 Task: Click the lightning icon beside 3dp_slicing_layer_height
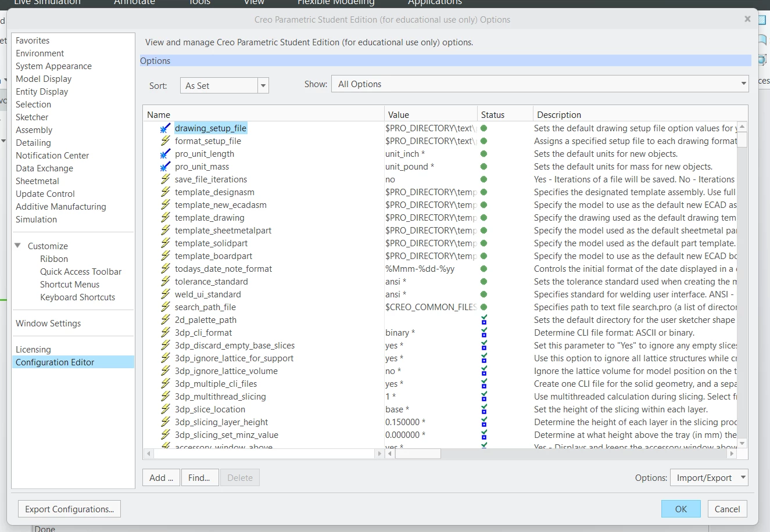coord(166,422)
